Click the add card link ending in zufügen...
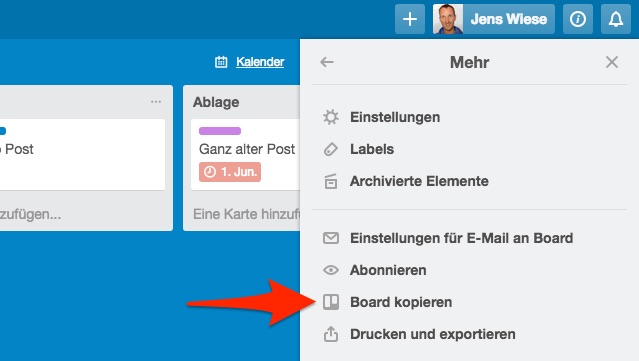Viewport: 639px width, 361px height. pos(31,214)
